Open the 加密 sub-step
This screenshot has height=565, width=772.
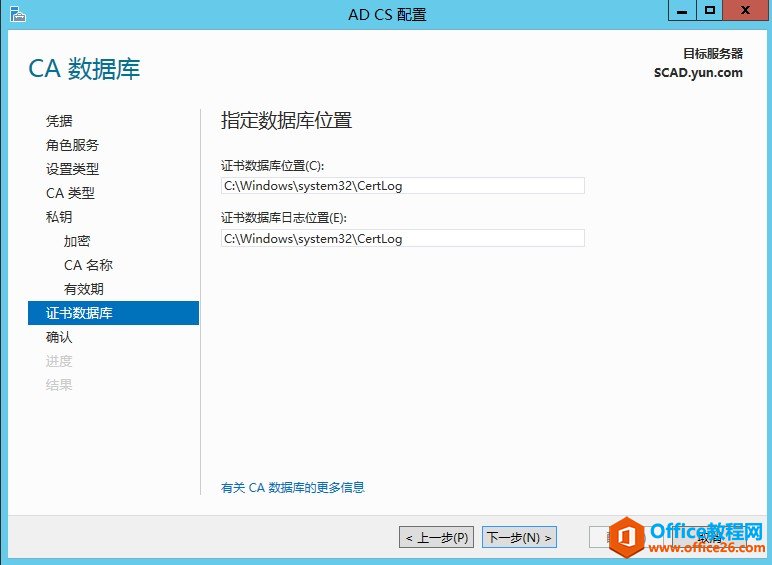[x=77, y=241]
